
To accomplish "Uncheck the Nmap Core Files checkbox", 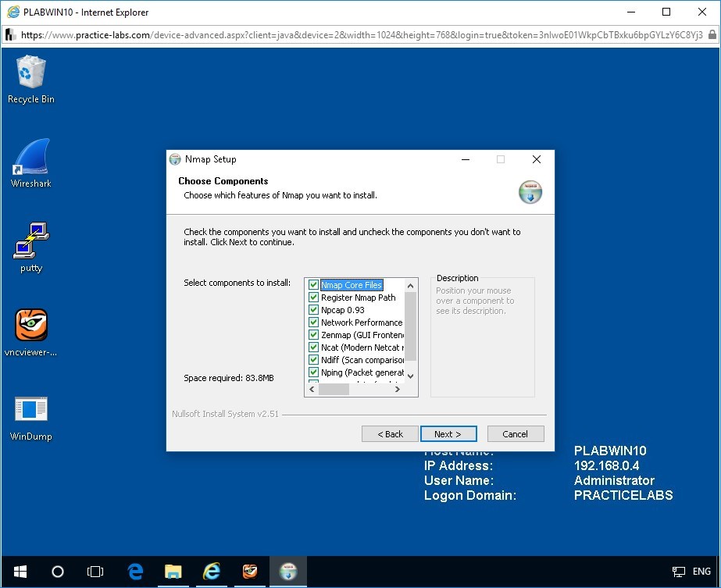I will (x=313, y=284).
